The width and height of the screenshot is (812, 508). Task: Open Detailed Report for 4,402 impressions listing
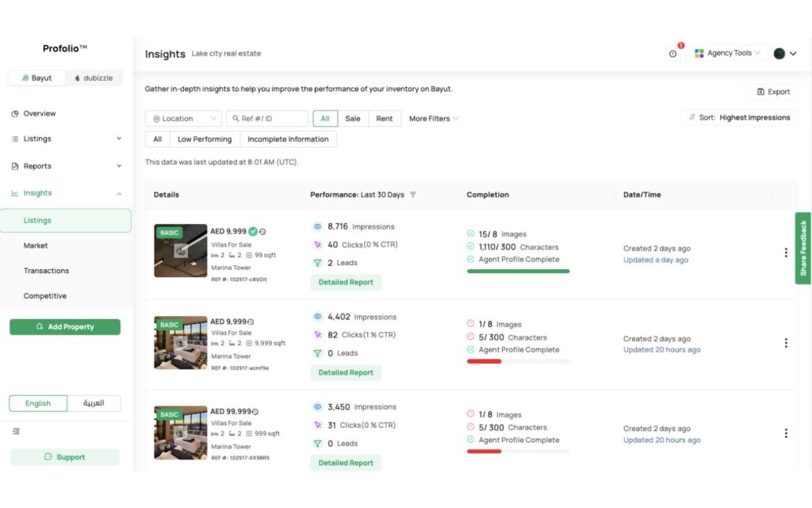pyautogui.click(x=346, y=373)
